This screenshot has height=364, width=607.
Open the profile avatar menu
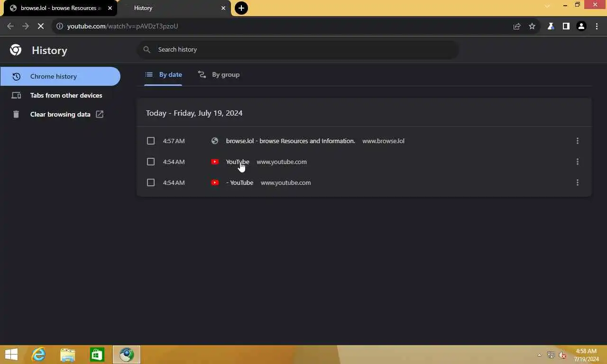pos(581,26)
